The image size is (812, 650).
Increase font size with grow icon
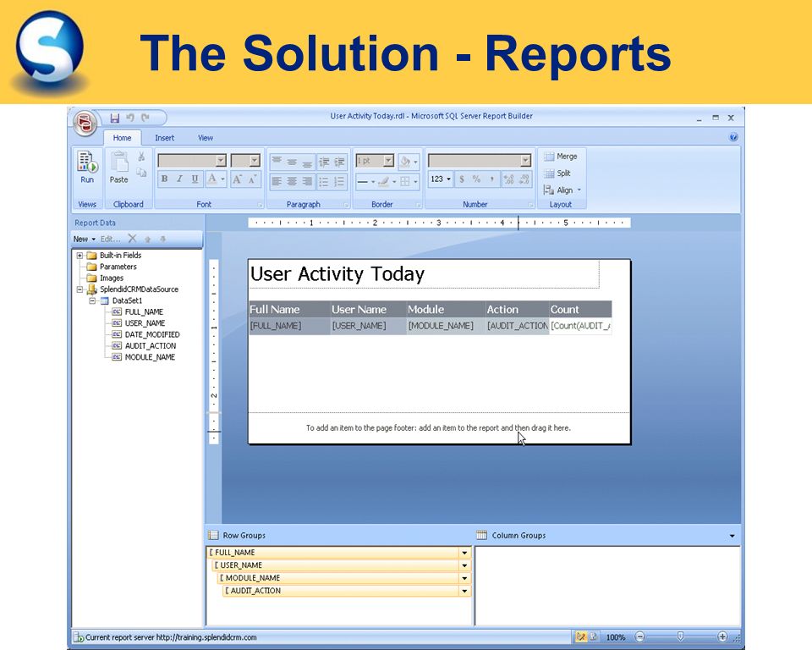click(x=237, y=179)
